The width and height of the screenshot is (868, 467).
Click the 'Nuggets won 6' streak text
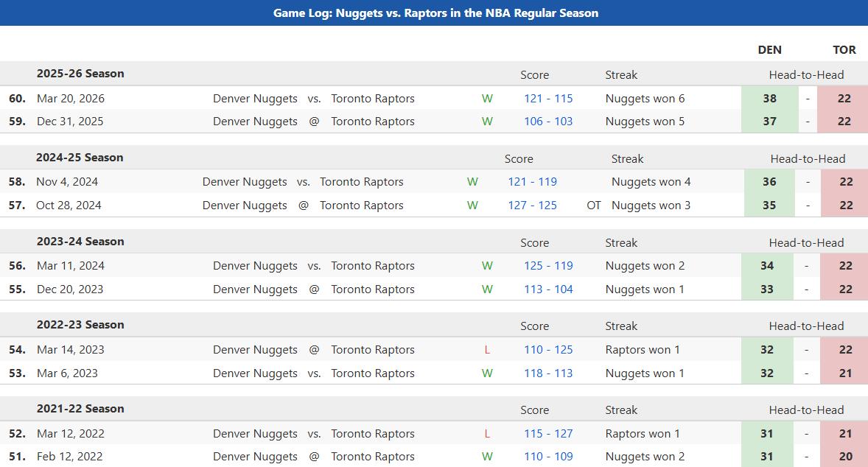click(x=645, y=99)
